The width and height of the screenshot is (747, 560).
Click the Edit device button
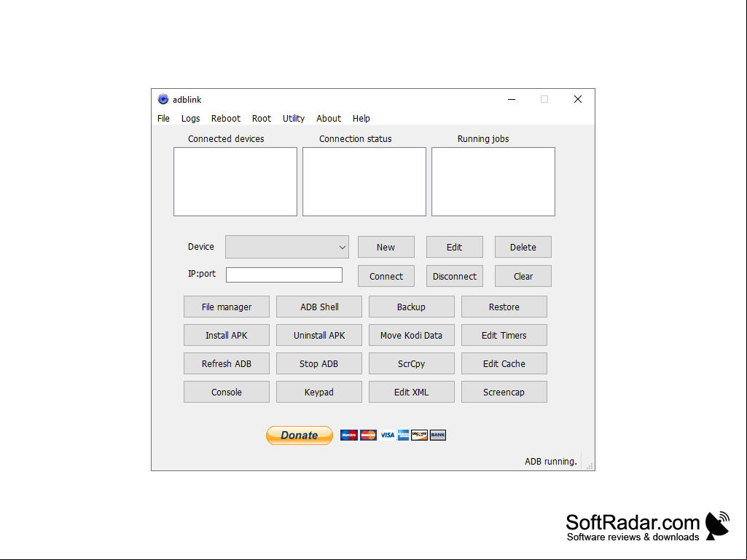tap(455, 247)
